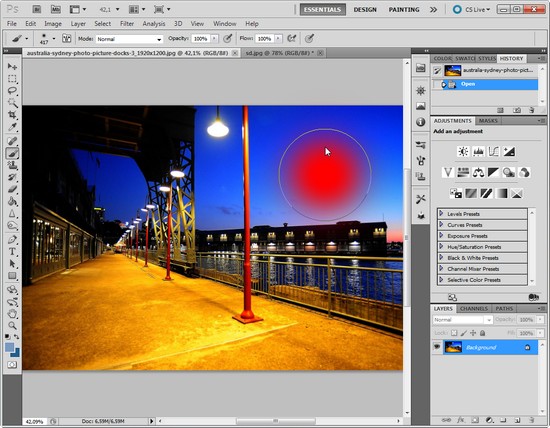
Task: Switch to Design workspace
Action: [365, 9]
